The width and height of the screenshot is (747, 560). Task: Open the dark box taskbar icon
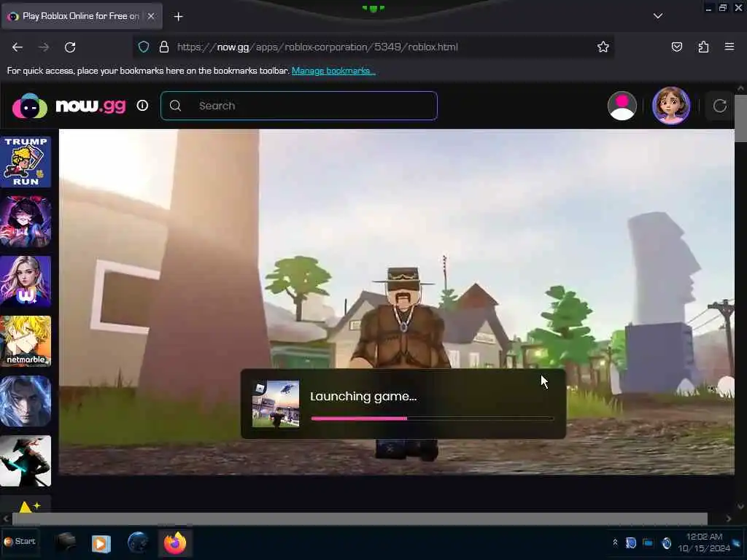click(65, 542)
